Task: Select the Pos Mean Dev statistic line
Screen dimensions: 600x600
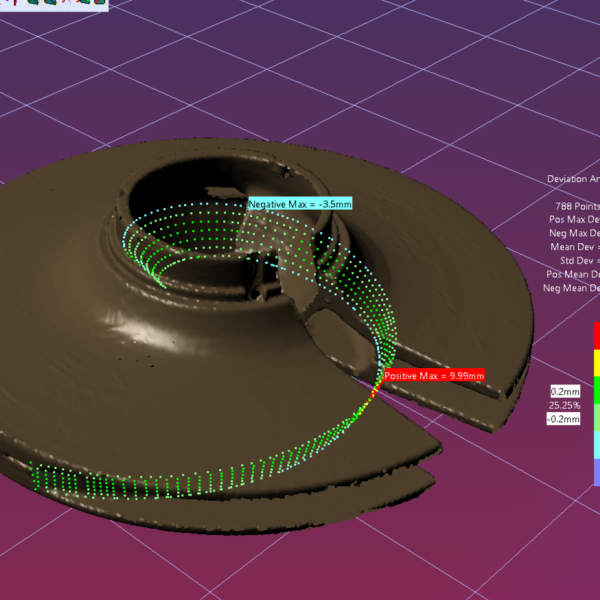Action: (x=572, y=273)
